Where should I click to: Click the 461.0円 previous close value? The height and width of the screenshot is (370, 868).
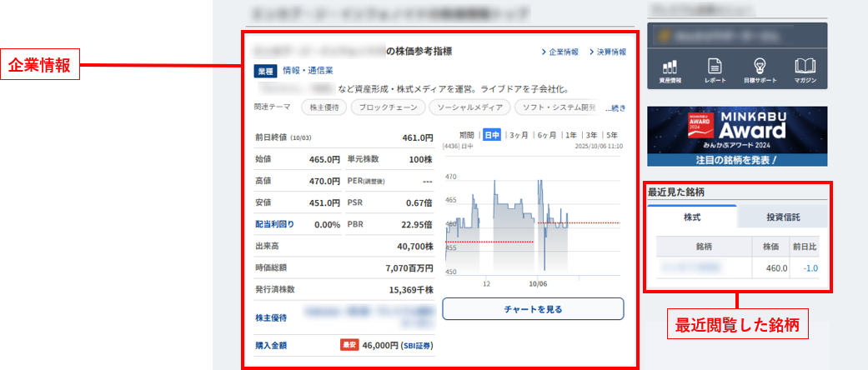[x=418, y=137]
